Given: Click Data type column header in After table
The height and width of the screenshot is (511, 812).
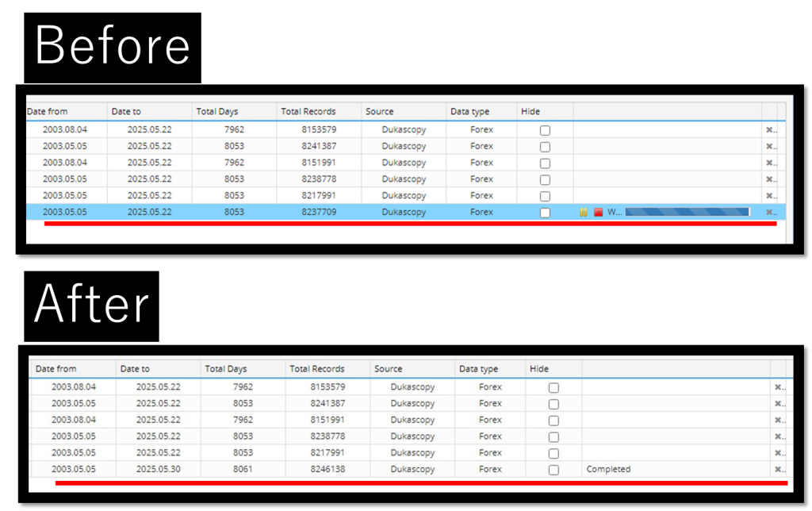Looking at the screenshot, I should pyautogui.click(x=479, y=369).
